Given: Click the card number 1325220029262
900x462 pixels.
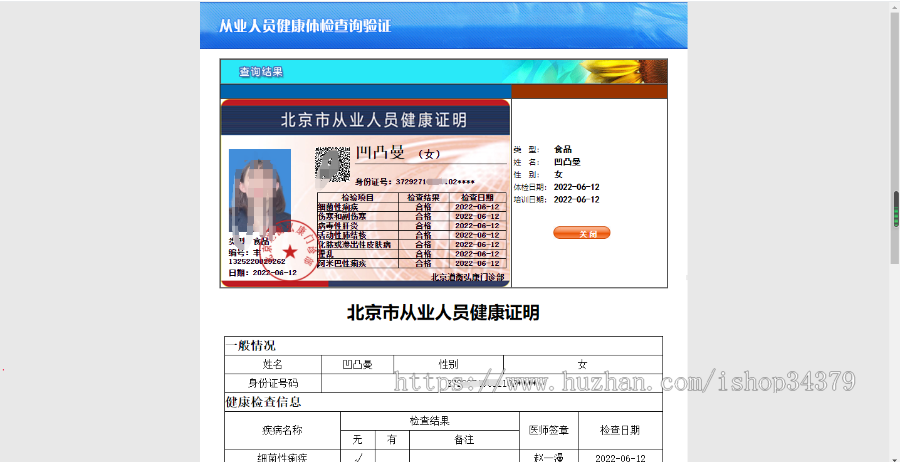Looking at the screenshot, I should coord(257,262).
